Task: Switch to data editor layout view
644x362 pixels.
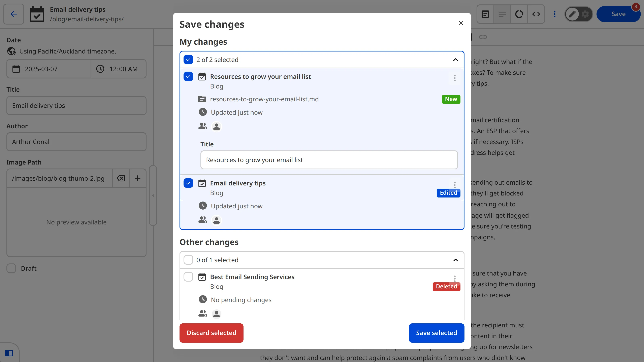Action: [485, 14]
